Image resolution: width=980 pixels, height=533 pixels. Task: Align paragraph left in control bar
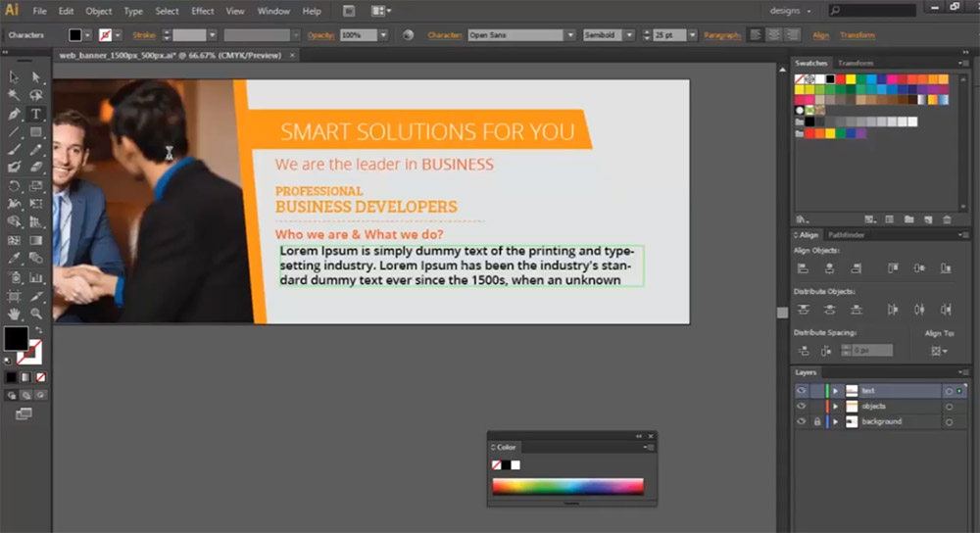pyautogui.click(x=756, y=35)
